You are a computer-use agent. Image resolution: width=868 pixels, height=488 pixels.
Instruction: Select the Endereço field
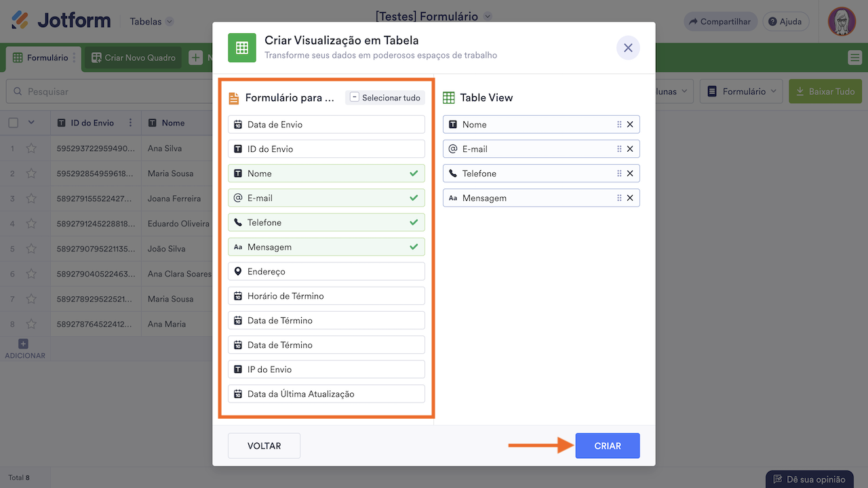[x=326, y=271]
